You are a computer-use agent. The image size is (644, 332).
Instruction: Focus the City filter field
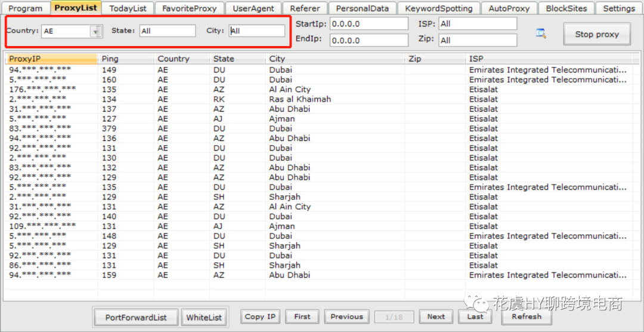pyautogui.click(x=256, y=30)
